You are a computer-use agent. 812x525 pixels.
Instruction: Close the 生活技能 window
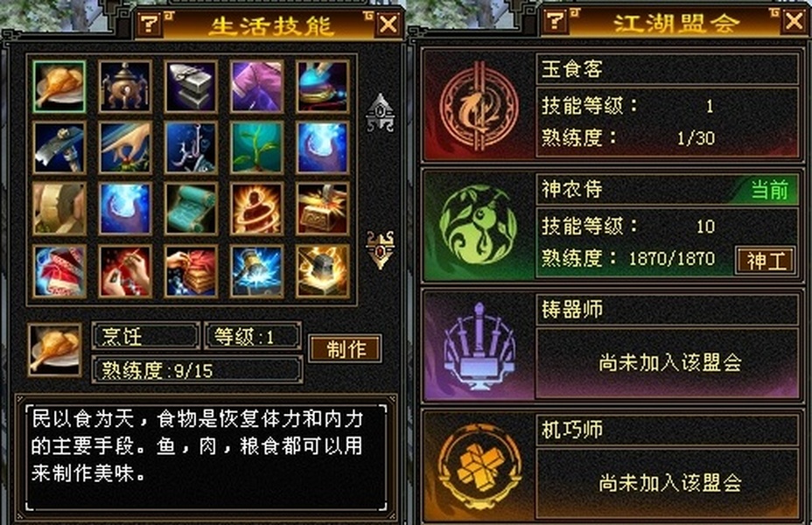point(388,24)
